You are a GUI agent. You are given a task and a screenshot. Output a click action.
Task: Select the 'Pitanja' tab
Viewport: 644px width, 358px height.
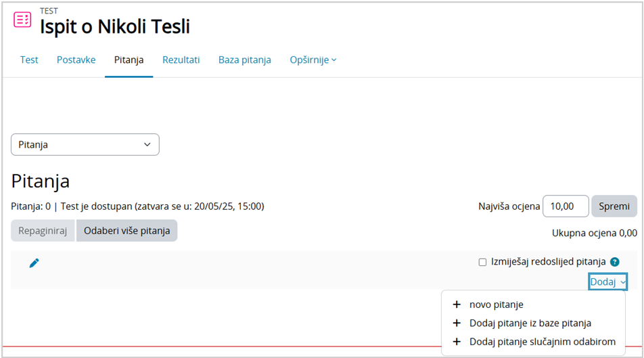point(129,60)
